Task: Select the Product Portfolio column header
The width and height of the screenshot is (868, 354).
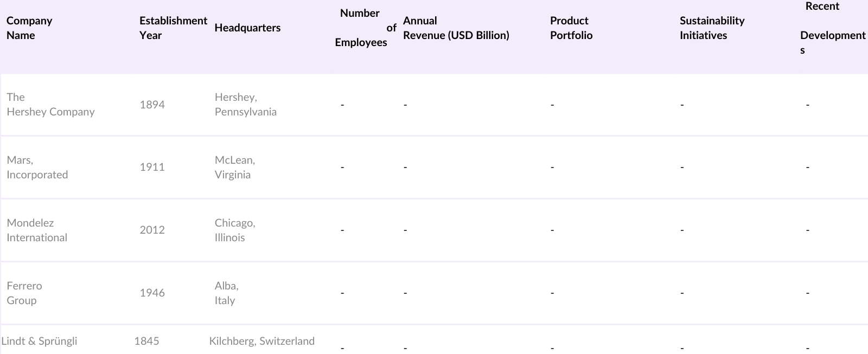Action: click(571, 28)
